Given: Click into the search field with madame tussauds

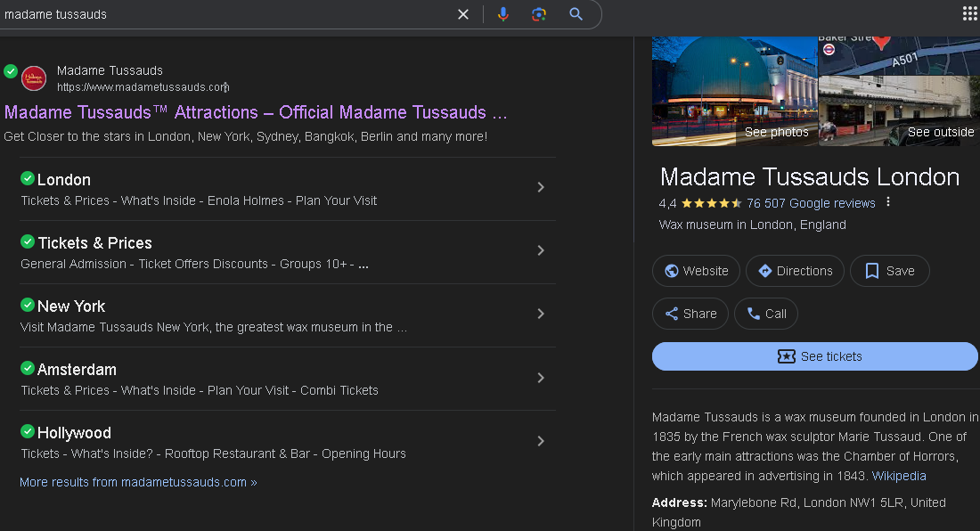Looking at the screenshot, I should [x=225, y=14].
